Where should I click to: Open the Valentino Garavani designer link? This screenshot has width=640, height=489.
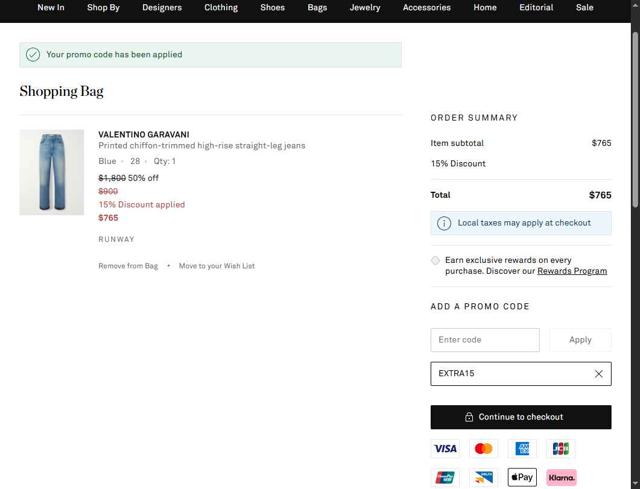(x=144, y=134)
